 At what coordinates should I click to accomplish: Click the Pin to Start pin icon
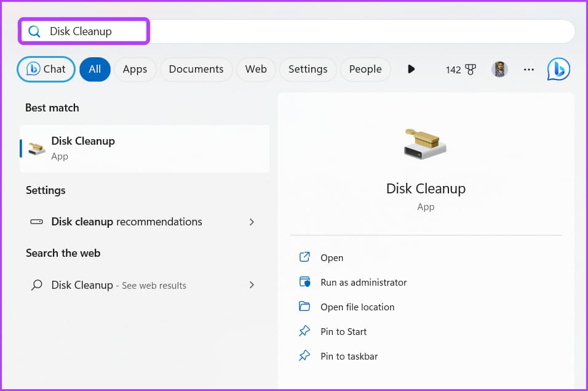(304, 331)
